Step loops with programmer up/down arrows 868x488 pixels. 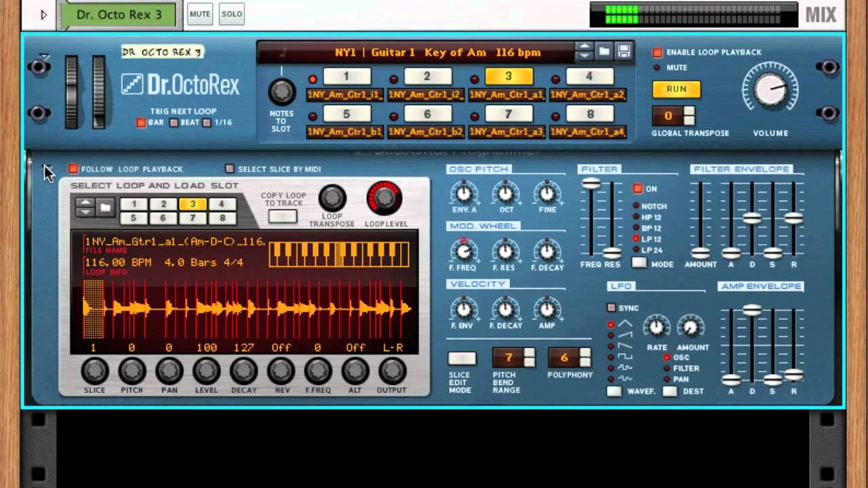pyautogui.click(x=85, y=207)
